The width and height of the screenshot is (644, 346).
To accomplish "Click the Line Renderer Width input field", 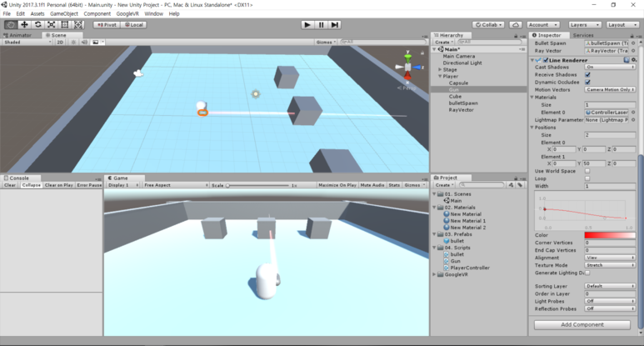I will pyautogui.click(x=610, y=186).
